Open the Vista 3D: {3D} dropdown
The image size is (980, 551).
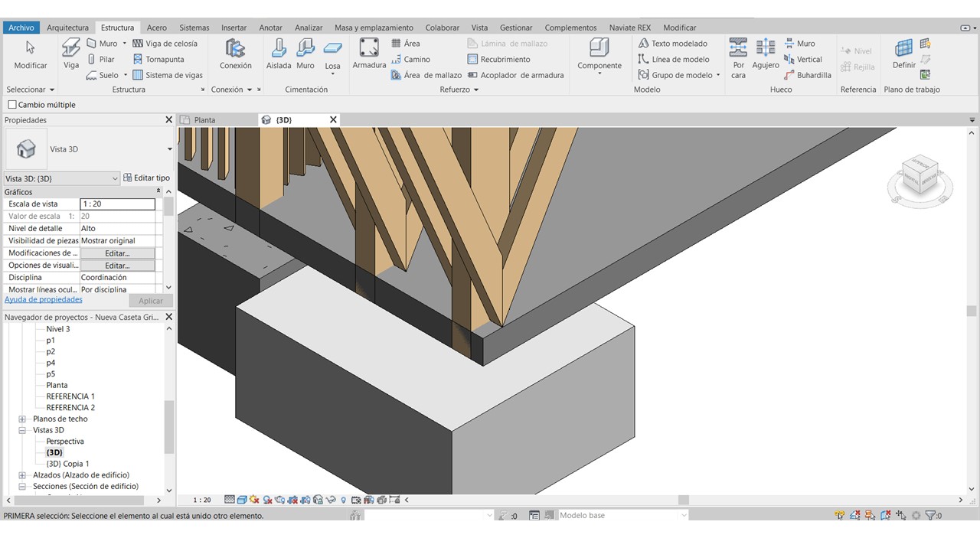(61, 178)
